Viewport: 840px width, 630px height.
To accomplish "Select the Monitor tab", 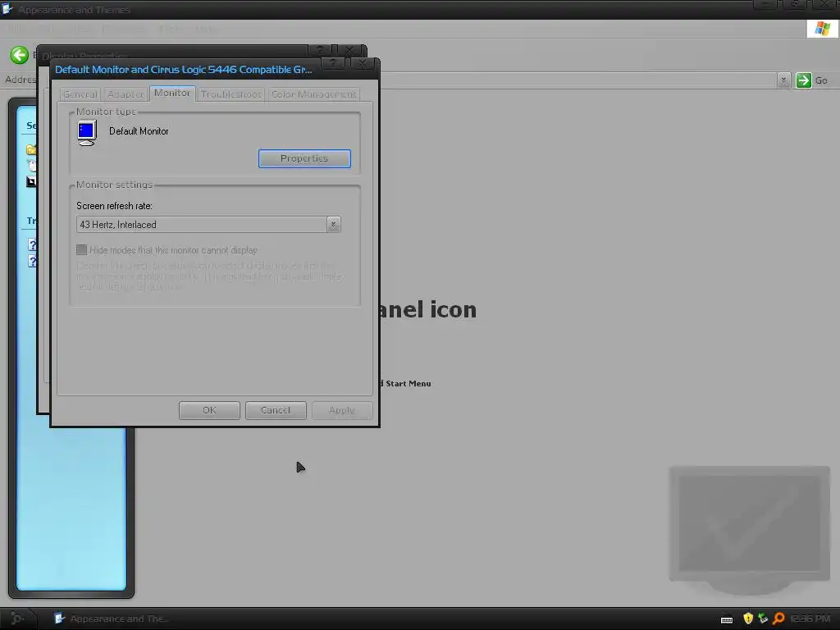I will coord(172,94).
